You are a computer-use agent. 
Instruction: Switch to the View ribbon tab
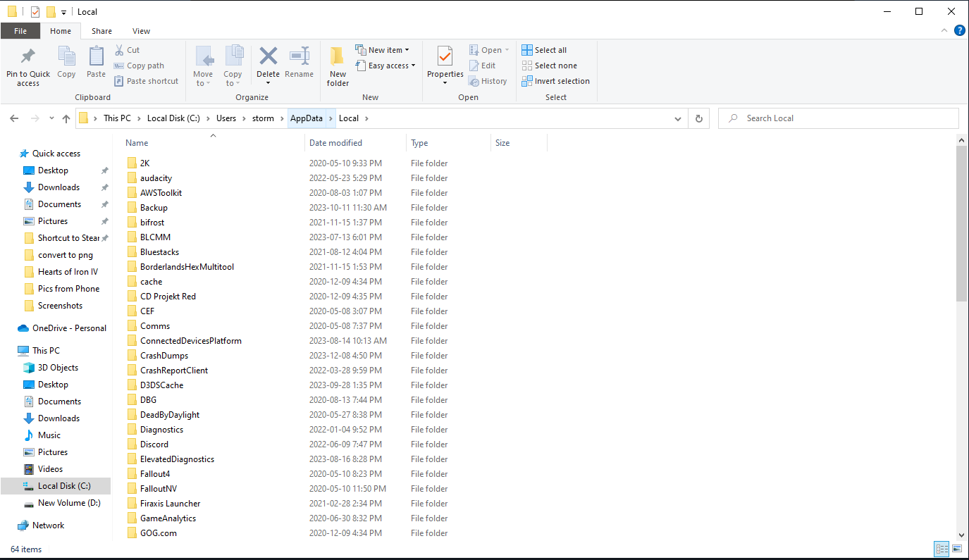pos(141,31)
